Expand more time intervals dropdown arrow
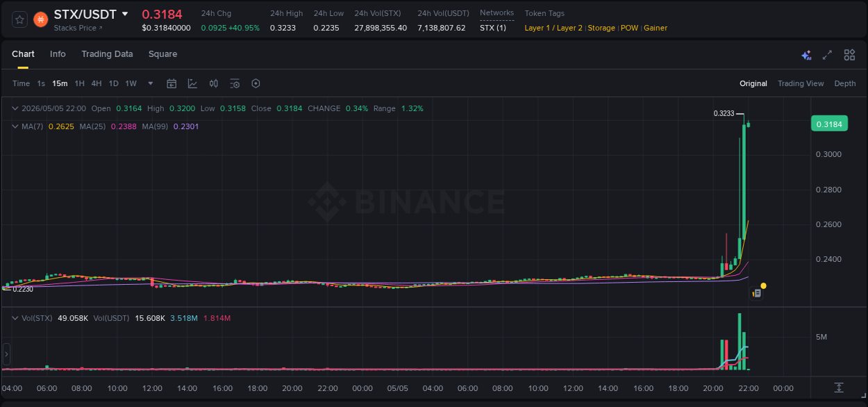Image resolution: width=868 pixels, height=407 pixels. 151,83
